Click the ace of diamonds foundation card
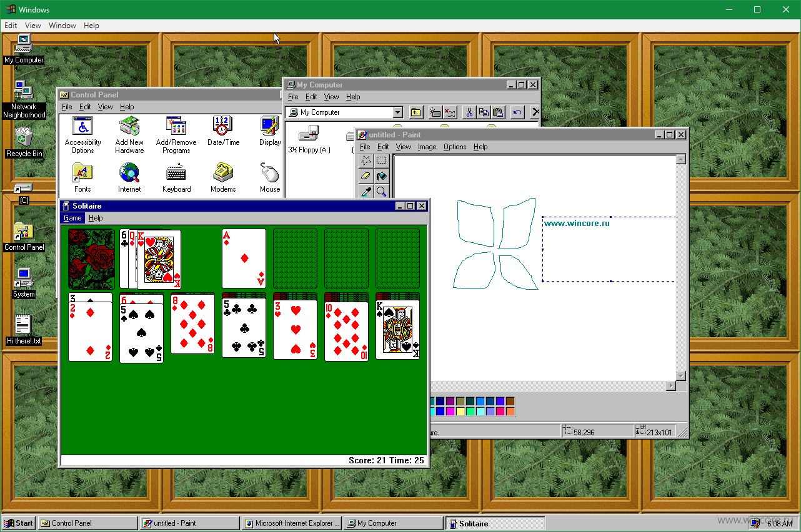The height and width of the screenshot is (532, 801). tap(244, 259)
